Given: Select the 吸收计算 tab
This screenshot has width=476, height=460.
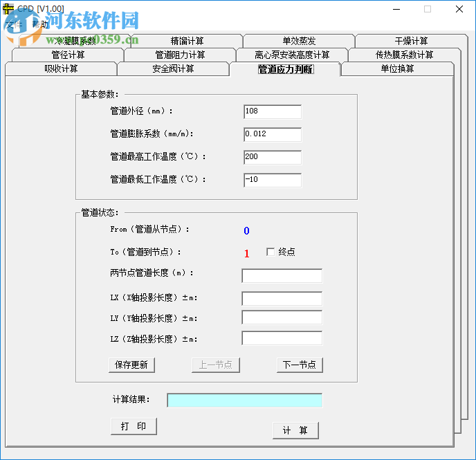Looking at the screenshot, I should point(61,68).
